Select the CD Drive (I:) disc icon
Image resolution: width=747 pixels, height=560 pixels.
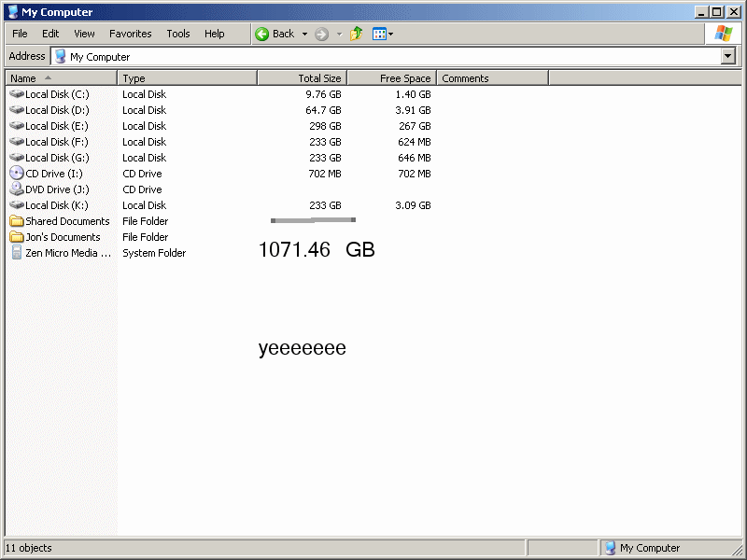pyautogui.click(x=17, y=174)
